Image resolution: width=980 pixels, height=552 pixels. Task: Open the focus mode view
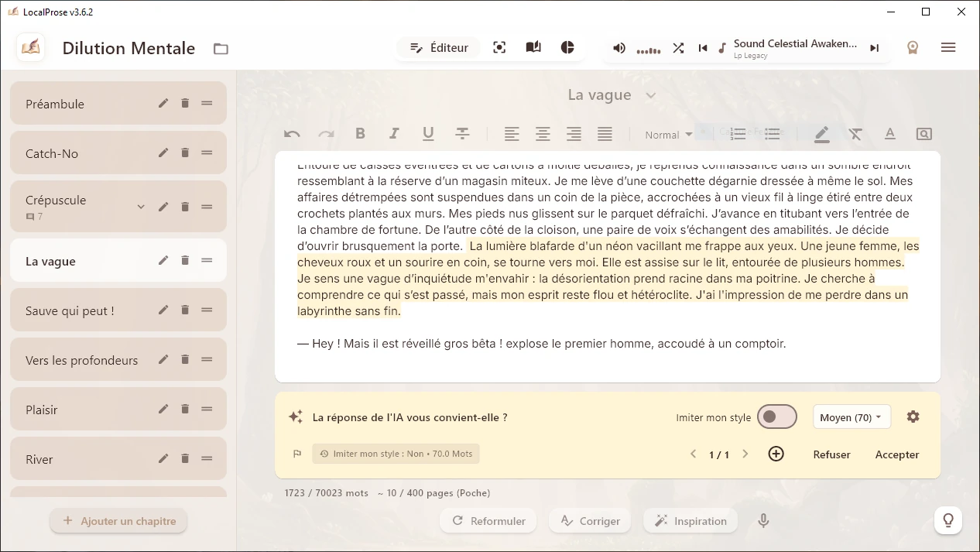[499, 48]
